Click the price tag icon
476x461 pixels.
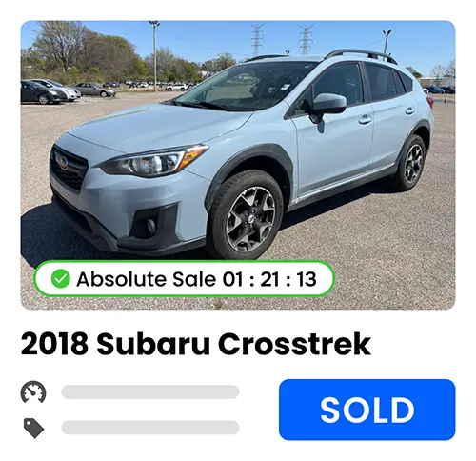(34, 428)
